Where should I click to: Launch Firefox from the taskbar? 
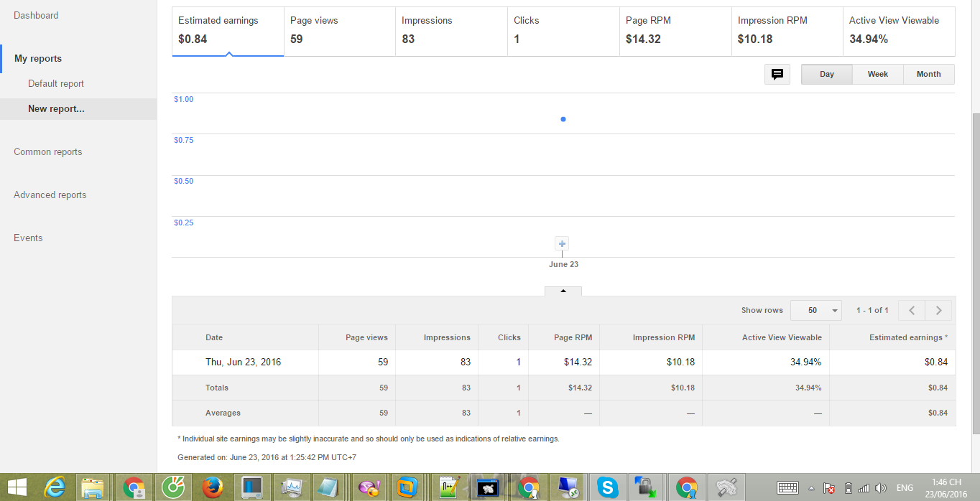[x=212, y=488]
